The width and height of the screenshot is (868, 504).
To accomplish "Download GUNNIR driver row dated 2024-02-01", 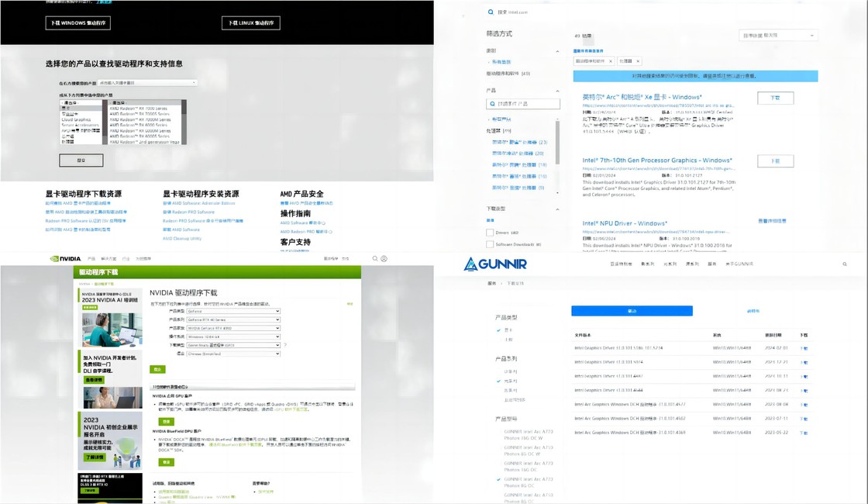I will click(804, 348).
